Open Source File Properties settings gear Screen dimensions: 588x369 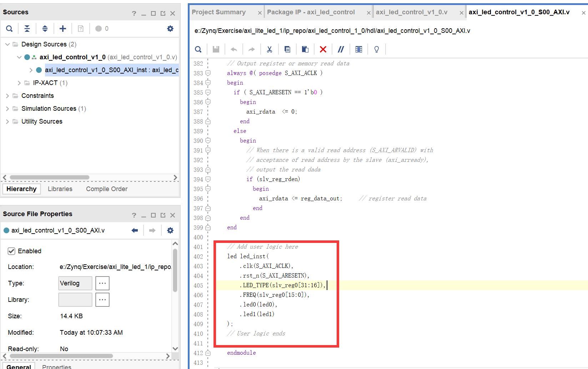[x=170, y=230]
